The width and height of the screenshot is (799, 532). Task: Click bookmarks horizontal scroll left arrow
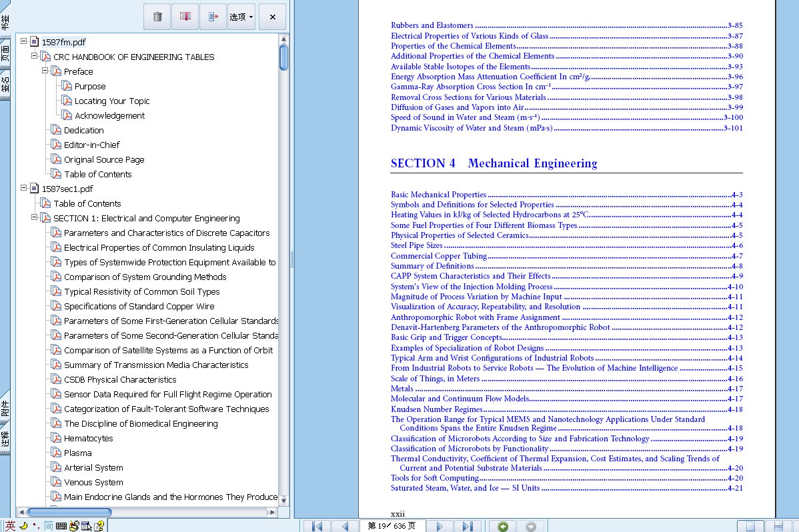pyautogui.click(x=22, y=512)
